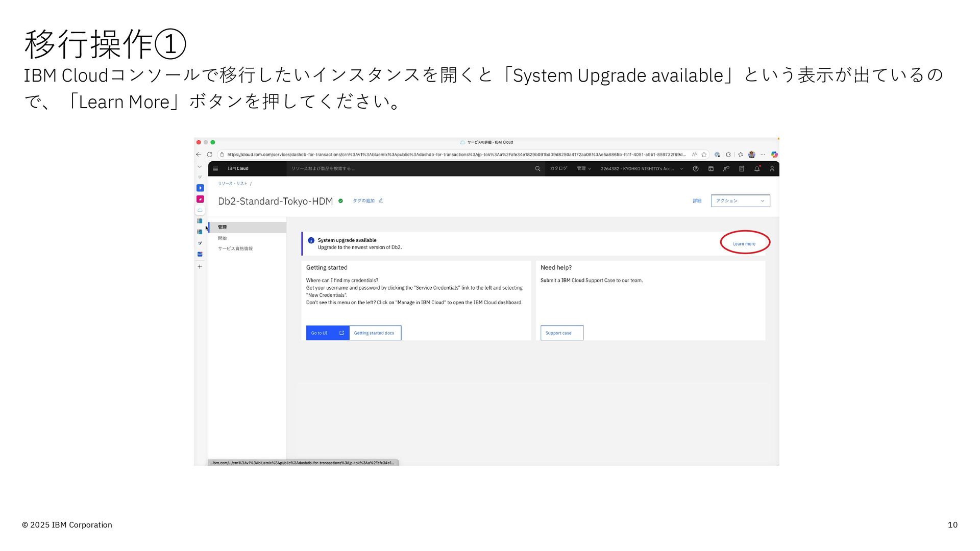This screenshot has height=551, width=980.
Task: Click the user profile avatar icon in header
Action: click(x=772, y=168)
